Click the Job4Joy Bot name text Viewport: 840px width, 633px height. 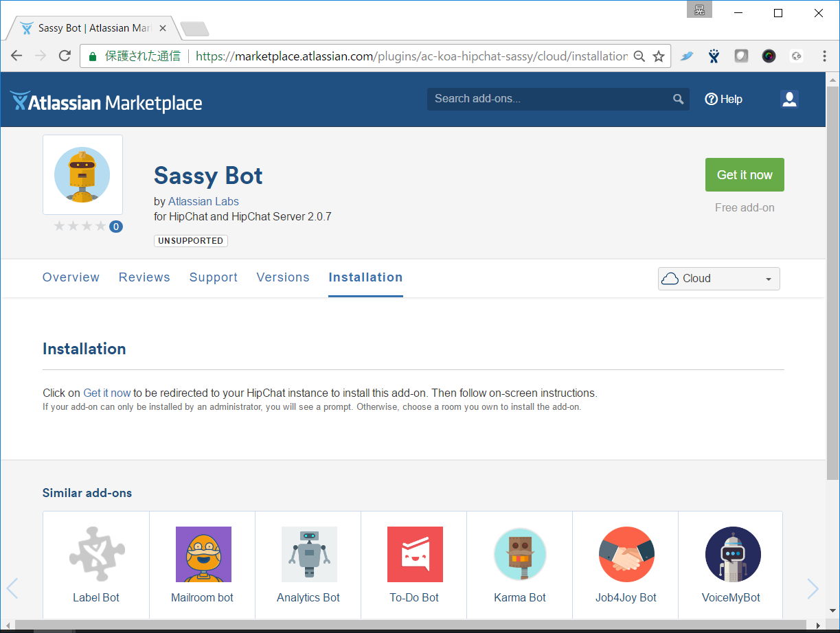click(x=626, y=598)
